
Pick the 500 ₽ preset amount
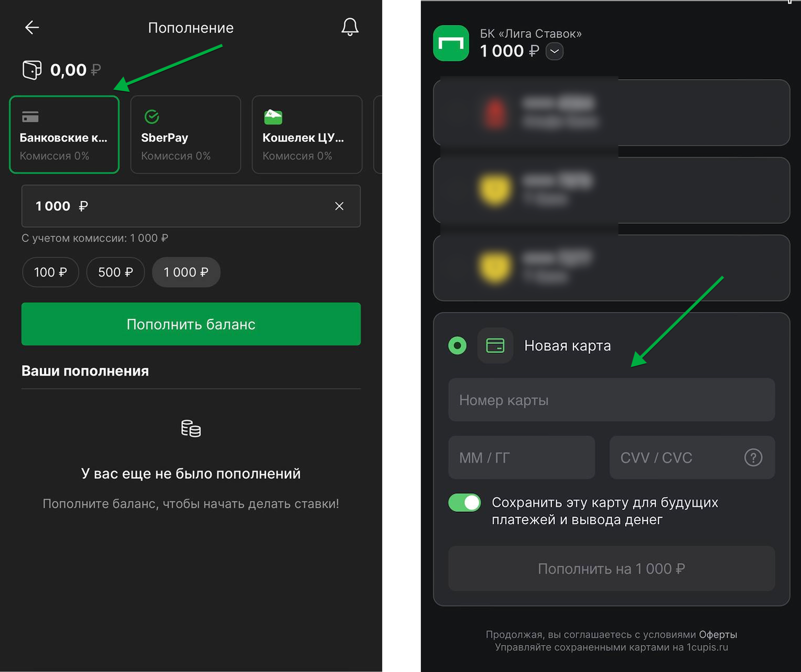click(x=115, y=272)
